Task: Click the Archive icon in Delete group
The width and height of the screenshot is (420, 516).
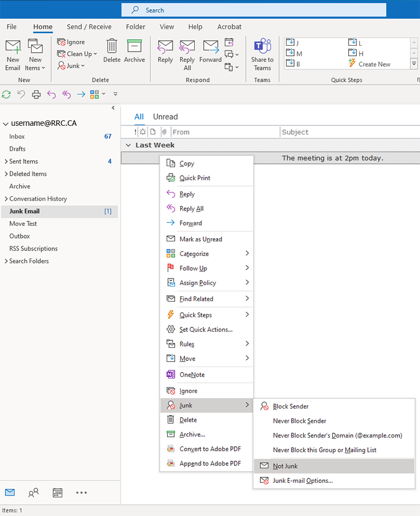Action: tap(134, 51)
